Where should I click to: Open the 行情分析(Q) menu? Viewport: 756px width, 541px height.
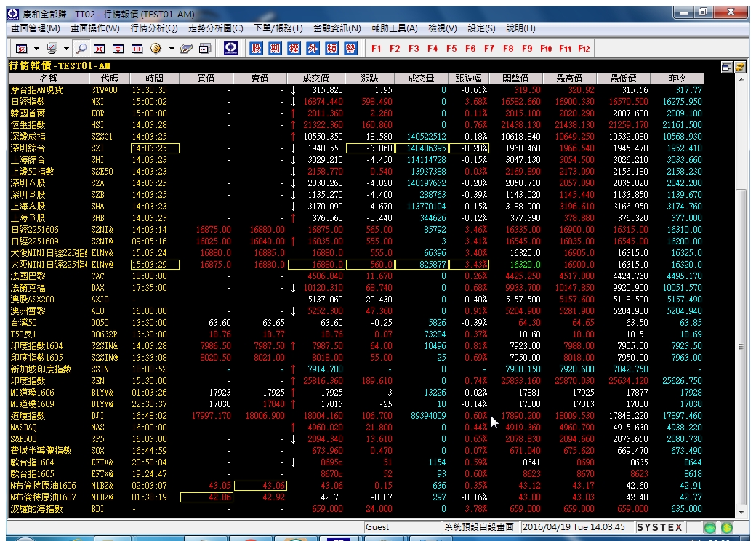coord(154,28)
